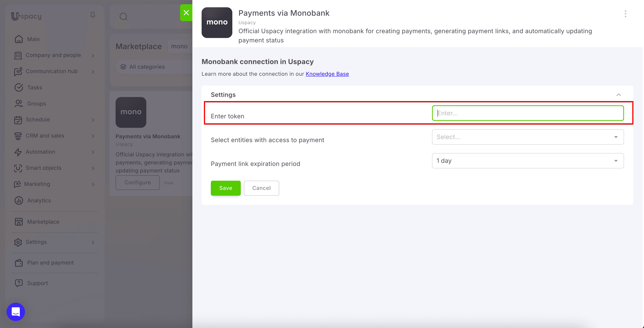Click the Payments via Monobank panel title
Screen dimensions: 644x328
pos(284,13)
